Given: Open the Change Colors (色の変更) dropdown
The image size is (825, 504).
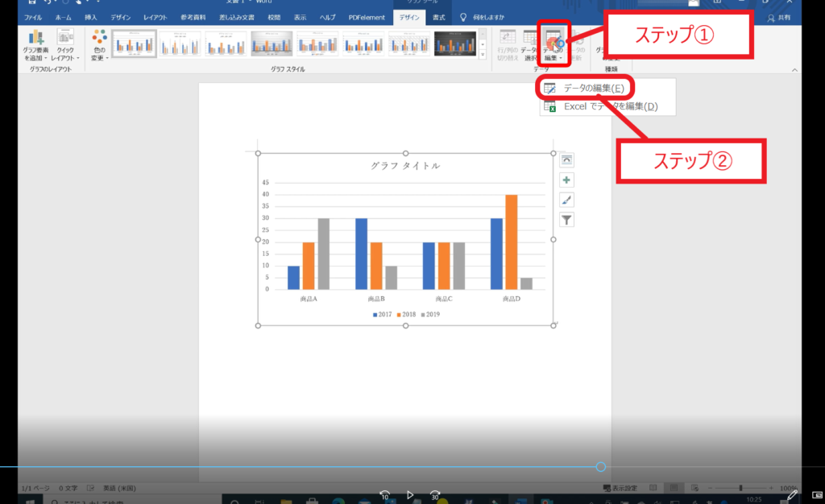Looking at the screenshot, I should coord(99,45).
